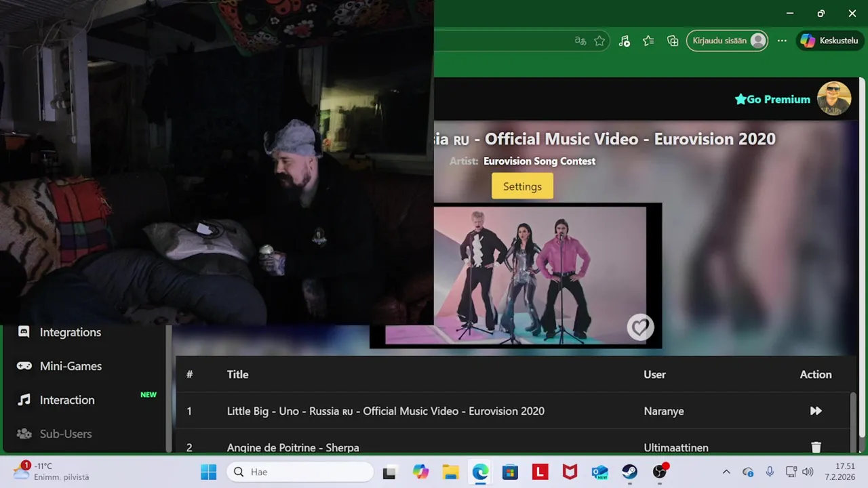Open the volume speaker tray icon

point(807,472)
